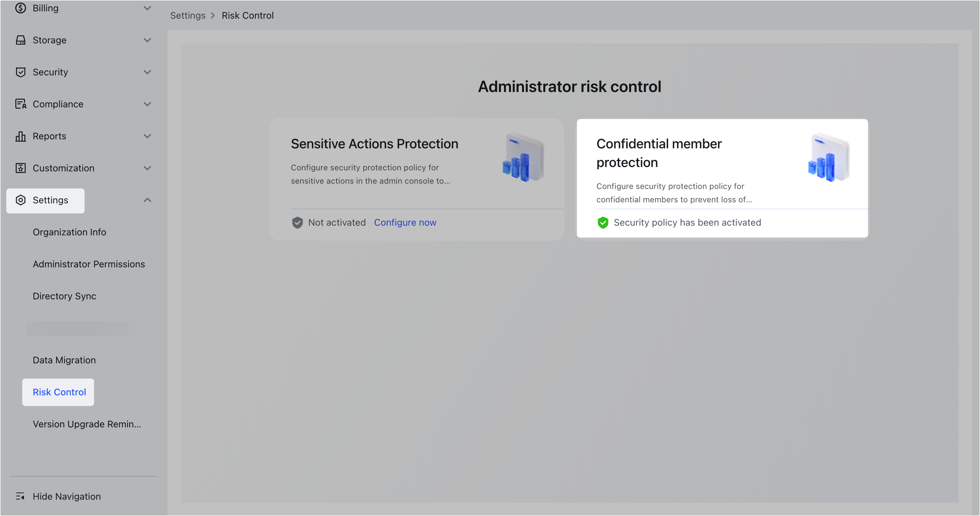Click 'Security policy has been activated' text
Image resolution: width=980 pixels, height=516 pixels.
(x=687, y=222)
